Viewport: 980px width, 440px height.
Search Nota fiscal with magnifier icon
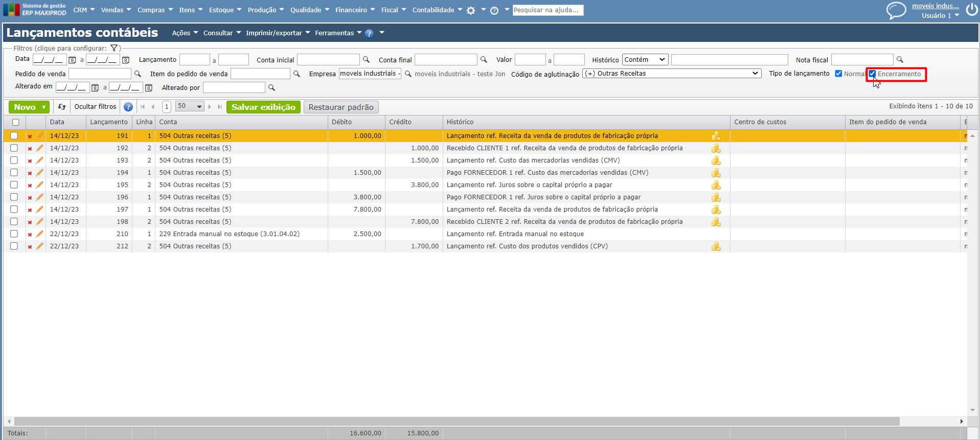click(900, 60)
